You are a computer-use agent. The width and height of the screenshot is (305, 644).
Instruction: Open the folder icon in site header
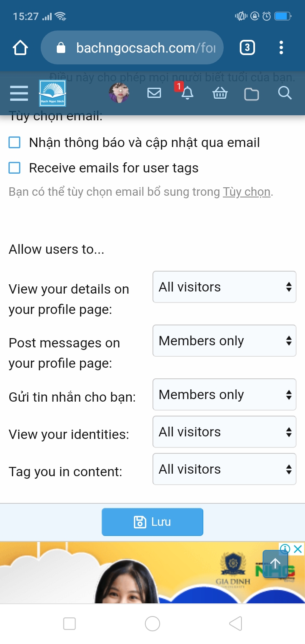(252, 94)
